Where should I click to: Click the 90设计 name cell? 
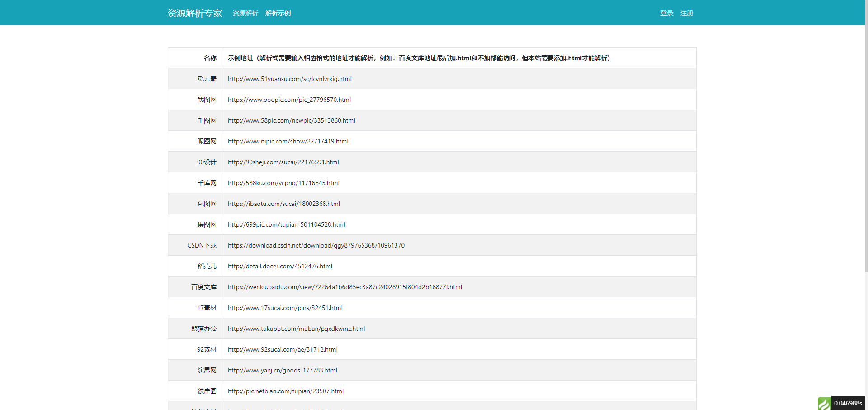tap(195, 162)
